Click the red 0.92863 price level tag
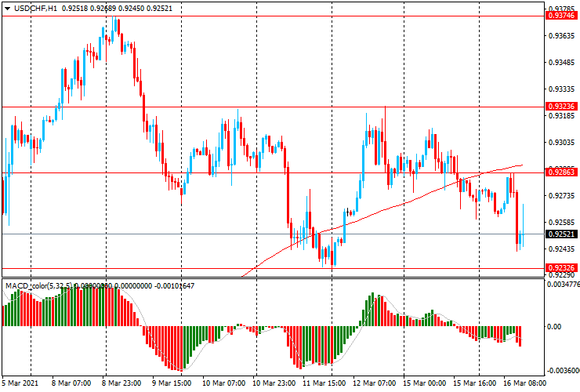 (x=560, y=172)
